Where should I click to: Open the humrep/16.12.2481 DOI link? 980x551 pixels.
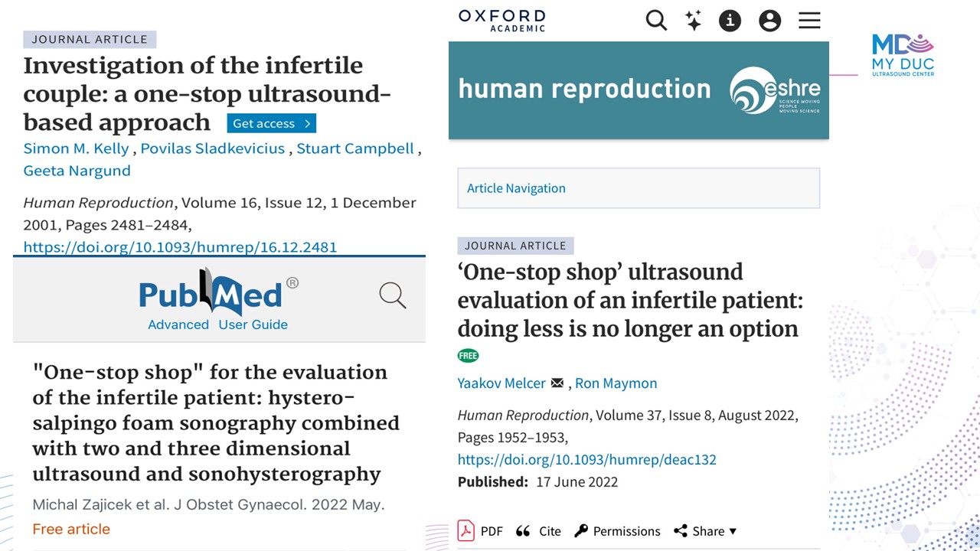click(x=180, y=246)
